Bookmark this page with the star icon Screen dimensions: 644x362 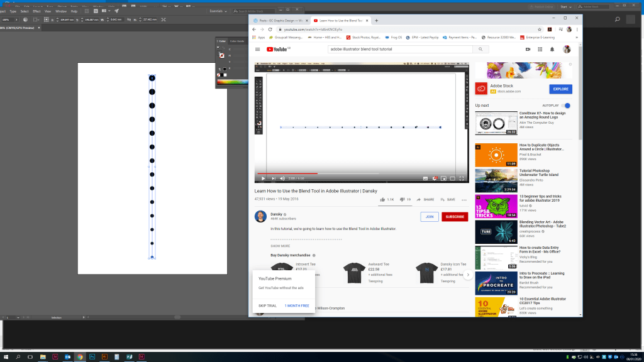pyautogui.click(x=540, y=30)
